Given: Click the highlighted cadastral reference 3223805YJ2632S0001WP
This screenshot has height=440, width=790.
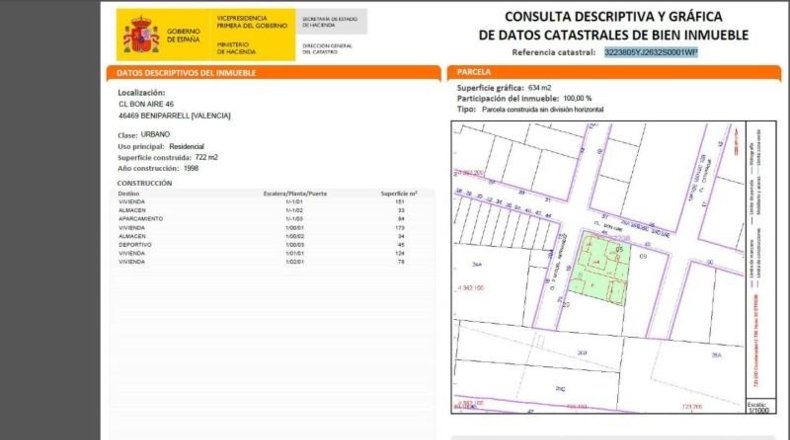Looking at the screenshot, I should click(651, 52).
